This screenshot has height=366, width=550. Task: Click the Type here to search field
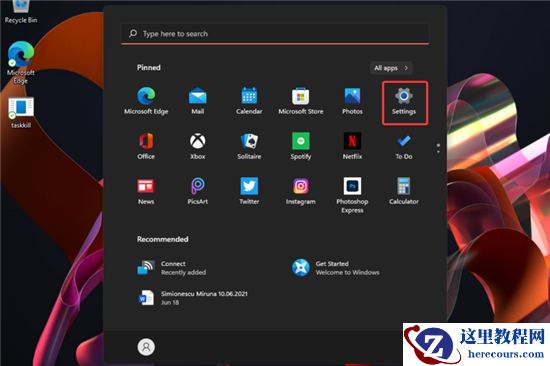(275, 34)
